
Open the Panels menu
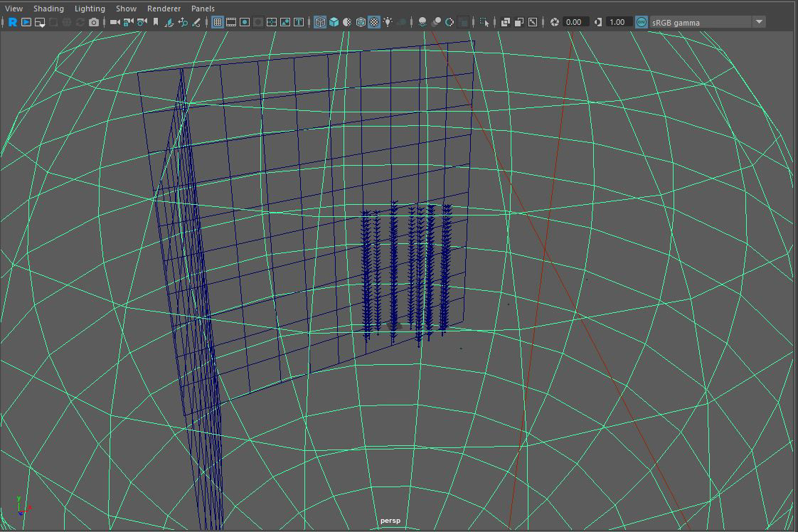coord(203,8)
